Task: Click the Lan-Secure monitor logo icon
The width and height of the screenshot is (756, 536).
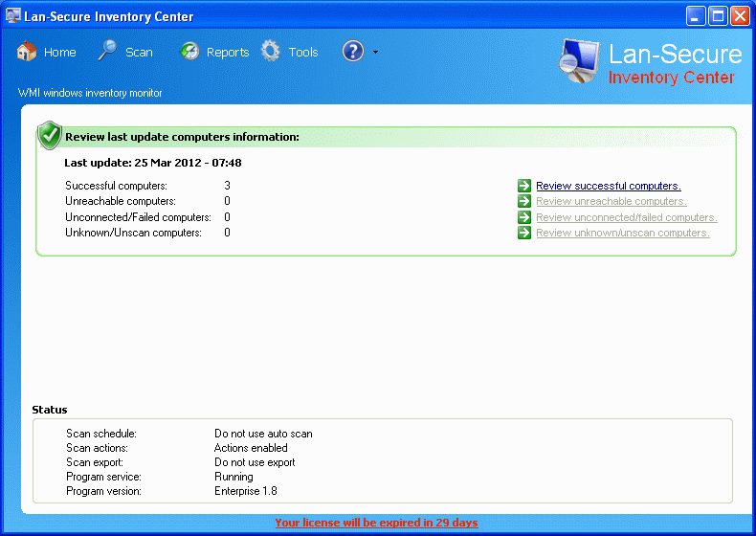Action: coord(580,61)
